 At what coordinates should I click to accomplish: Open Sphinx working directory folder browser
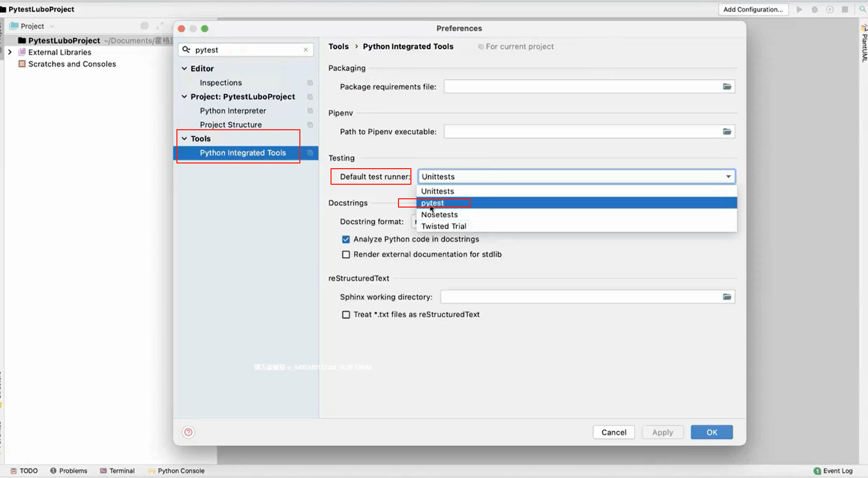point(727,297)
